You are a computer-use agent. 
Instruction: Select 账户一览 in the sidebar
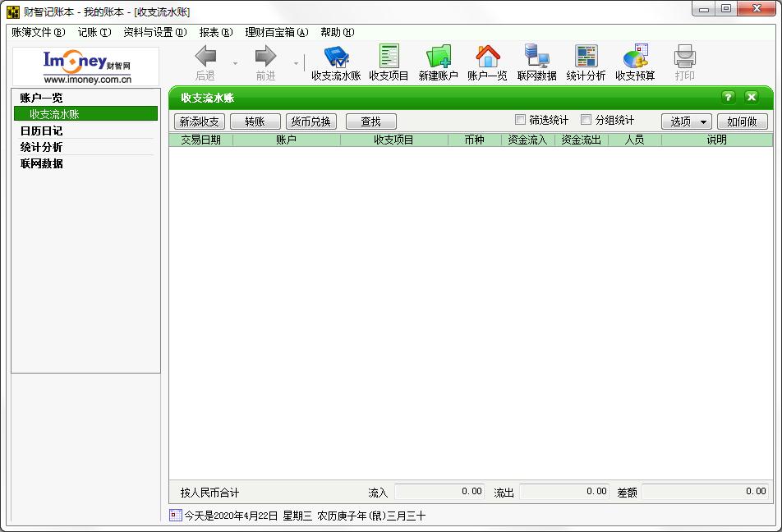[41, 98]
